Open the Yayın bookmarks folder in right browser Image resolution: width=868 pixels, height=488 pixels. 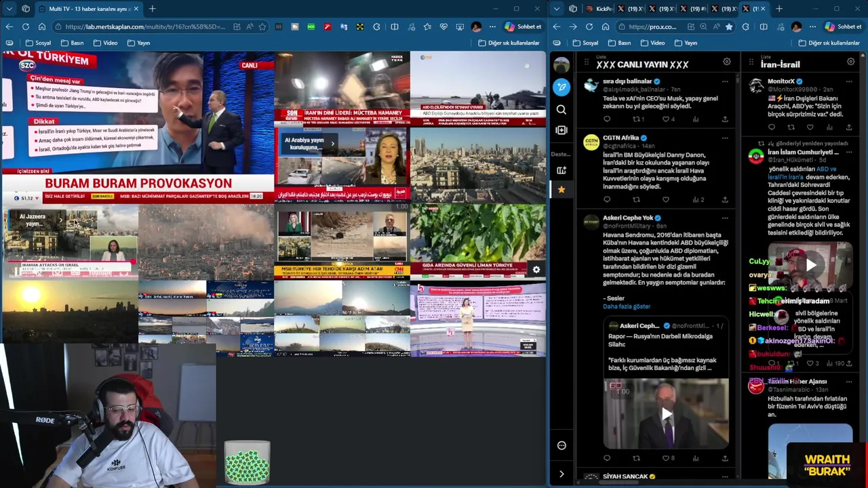tap(685, 43)
